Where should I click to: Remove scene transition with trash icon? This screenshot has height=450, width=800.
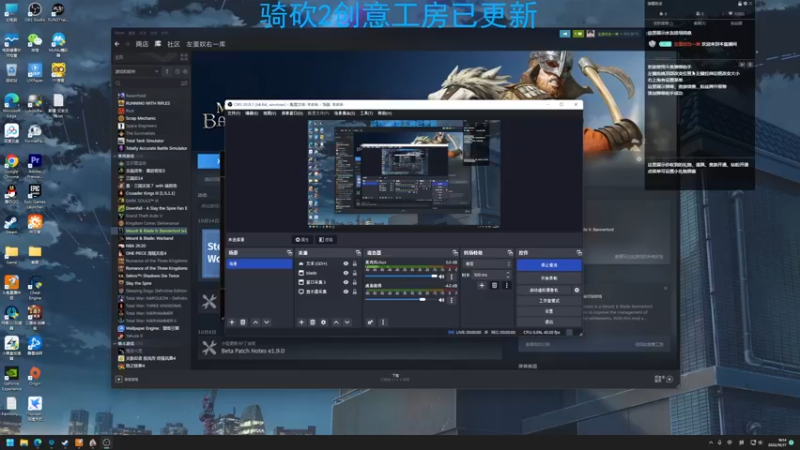pos(494,286)
